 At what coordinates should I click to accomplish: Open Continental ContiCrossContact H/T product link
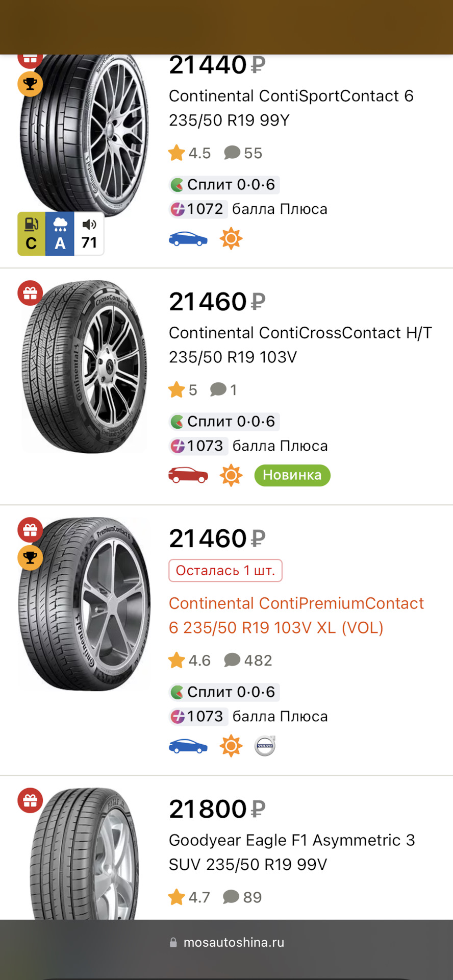click(300, 345)
